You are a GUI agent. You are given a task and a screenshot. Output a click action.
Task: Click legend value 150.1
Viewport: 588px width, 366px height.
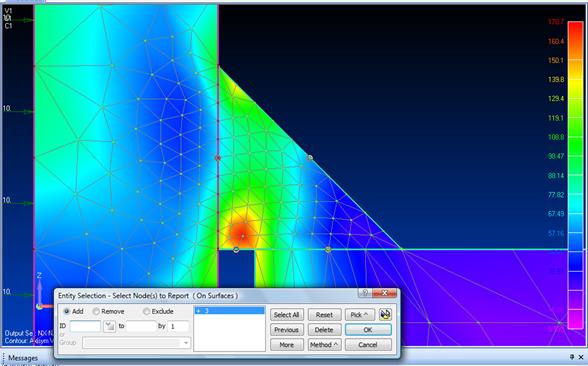tap(556, 60)
